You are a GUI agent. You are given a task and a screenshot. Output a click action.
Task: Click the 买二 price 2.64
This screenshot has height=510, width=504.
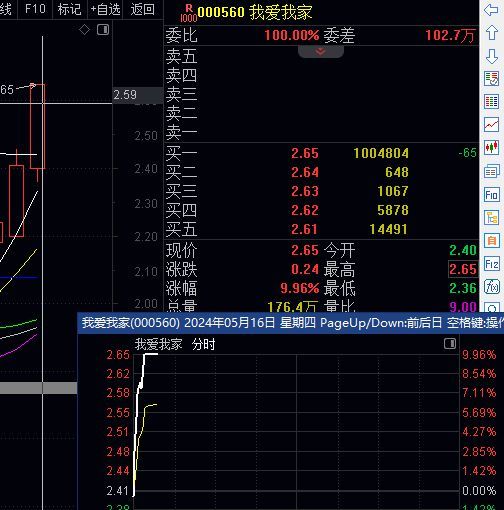coord(305,172)
